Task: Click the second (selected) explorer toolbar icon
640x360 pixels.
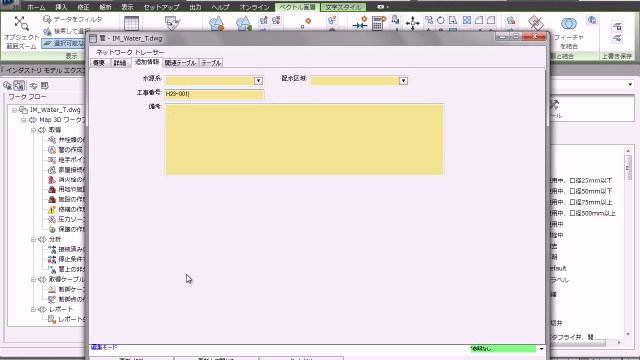Action: (x=19, y=86)
